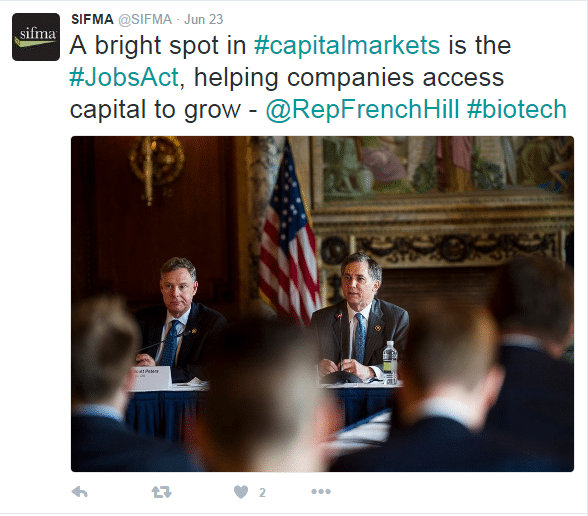The width and height of the screenshot is (588, 516).
Task: Open the #JobsAct hashtag
Action: [x=124, y=77]
